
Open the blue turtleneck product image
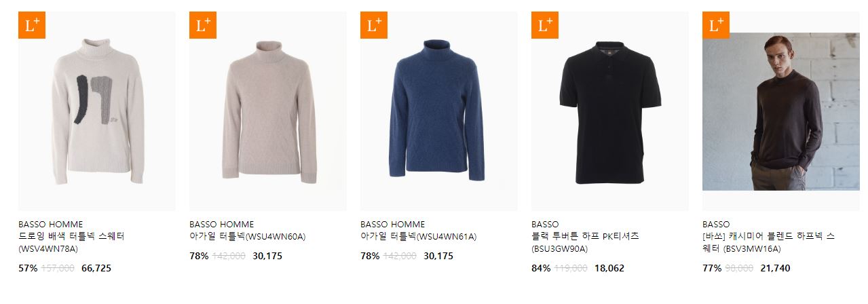(439, 111)
